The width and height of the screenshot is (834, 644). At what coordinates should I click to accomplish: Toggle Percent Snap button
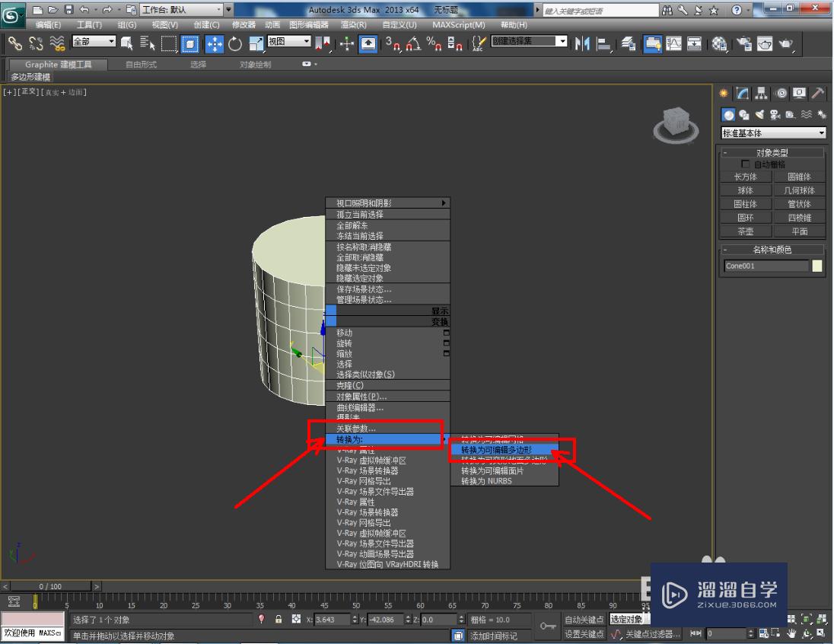point(434,43)
